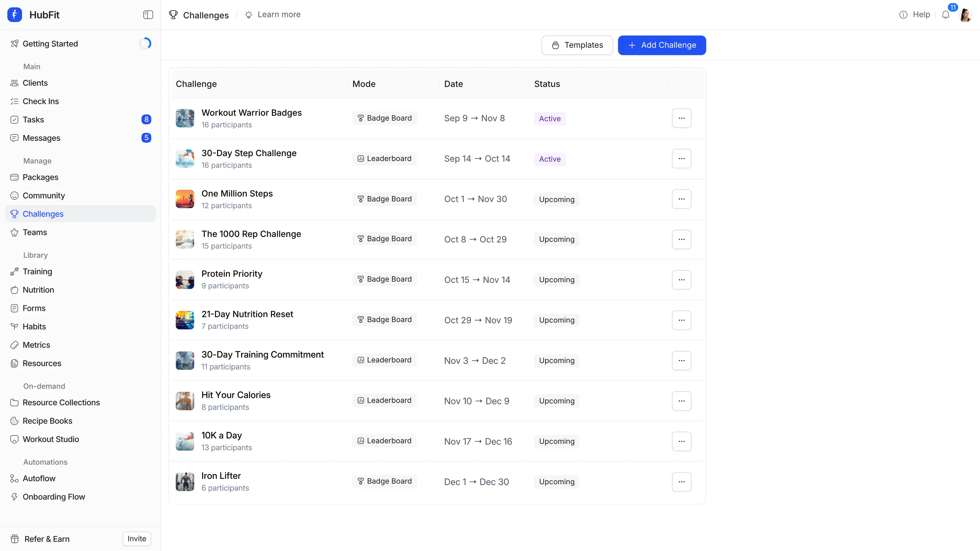Image resolution: width=980 pixels, height=551 pixels.
Task: Click the Invite button
Action: (x=137, y=539)
